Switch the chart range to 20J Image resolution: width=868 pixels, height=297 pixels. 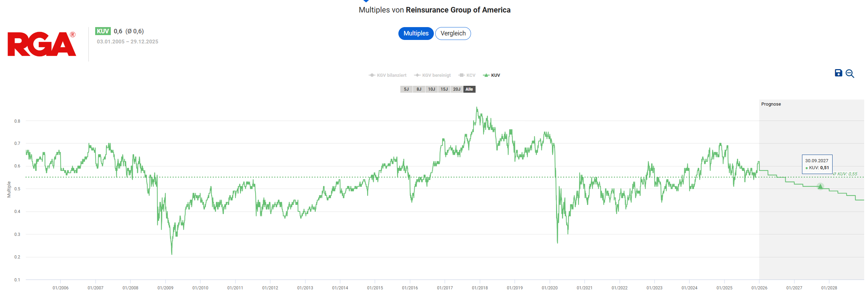[456, 89]
